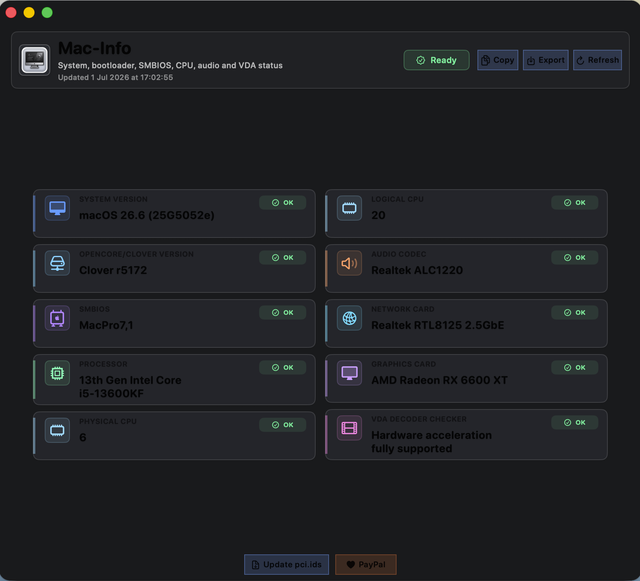Click the GRAPHICS CARD heading label
Viewport: 640px width, 581px height.
[x=404, y=364]
